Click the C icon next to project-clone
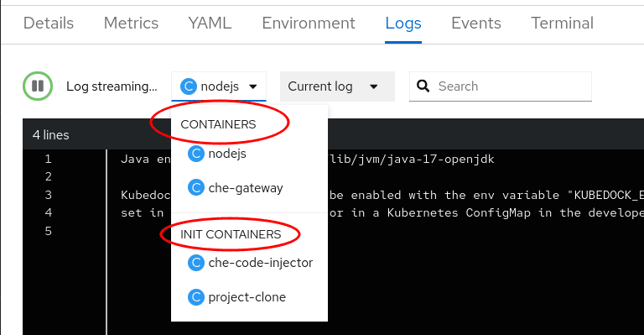The image size is (644, 335). pos(196,297)
